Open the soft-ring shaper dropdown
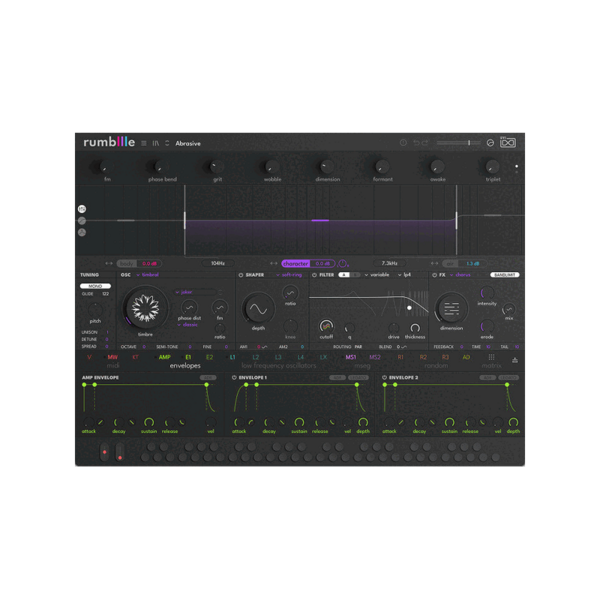The image size is (600, 600). [289, 275]
